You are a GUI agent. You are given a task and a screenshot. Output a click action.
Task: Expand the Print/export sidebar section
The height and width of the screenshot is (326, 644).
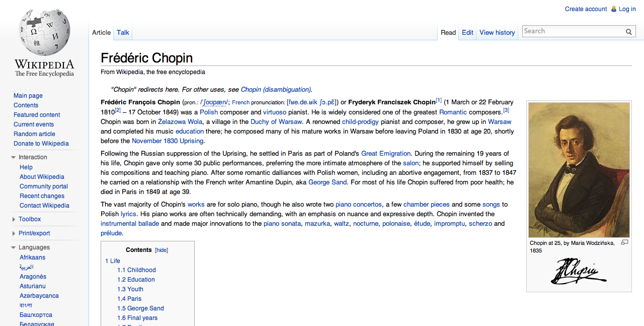click(14, 233)
